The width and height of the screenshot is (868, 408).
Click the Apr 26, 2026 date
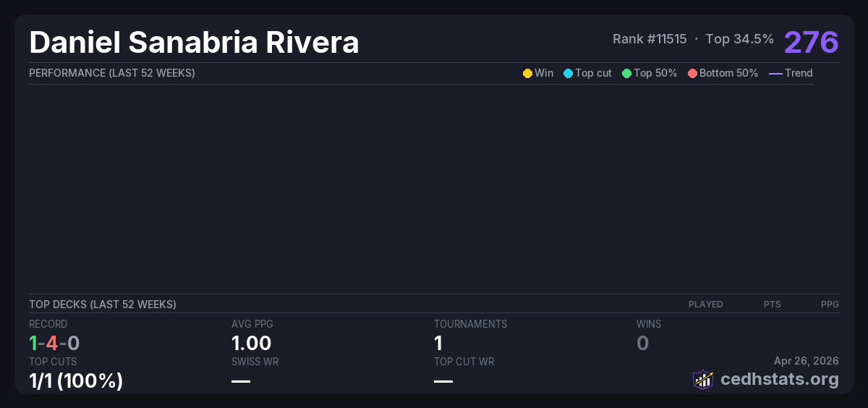coord(807,361)
